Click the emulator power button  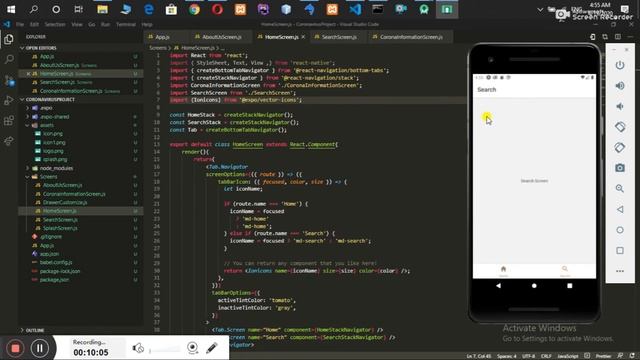(620, 65)
